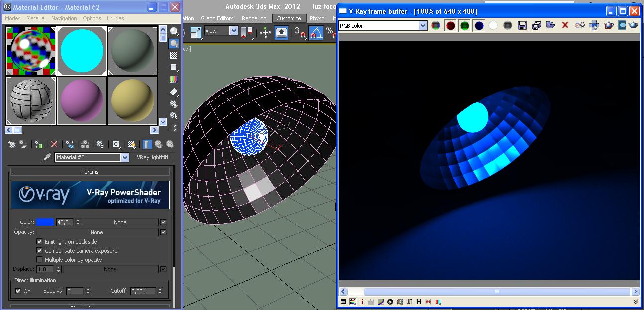Open Customize menu in 3ds Max
The image size is (644, 310).
tap(289, 18)
